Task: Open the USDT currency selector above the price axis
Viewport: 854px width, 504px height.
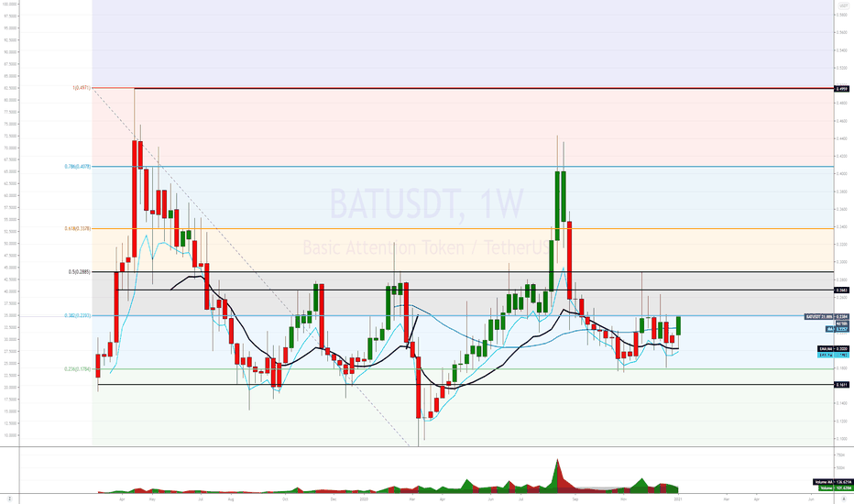Action: [844, 5]
